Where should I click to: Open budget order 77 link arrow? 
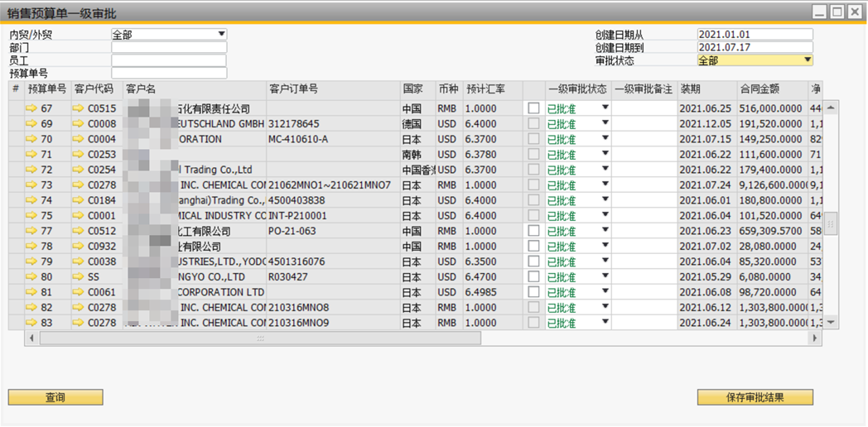click(x=32, y=231)
